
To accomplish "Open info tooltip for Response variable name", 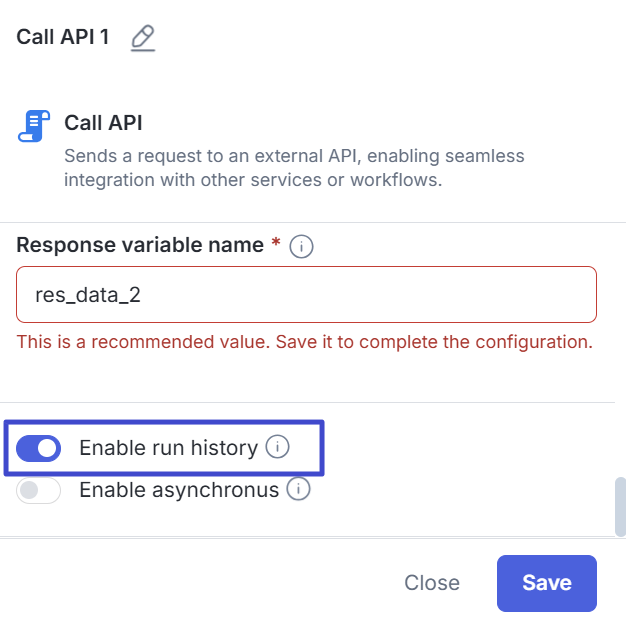I will tap(301, 246).
